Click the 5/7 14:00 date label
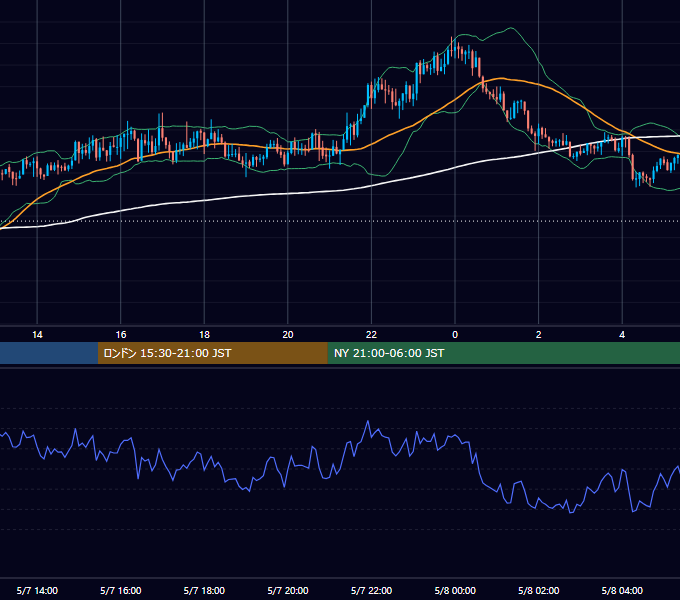Viewport: 680px width, 600px height. pyautogui.click(x=37, y=590)
